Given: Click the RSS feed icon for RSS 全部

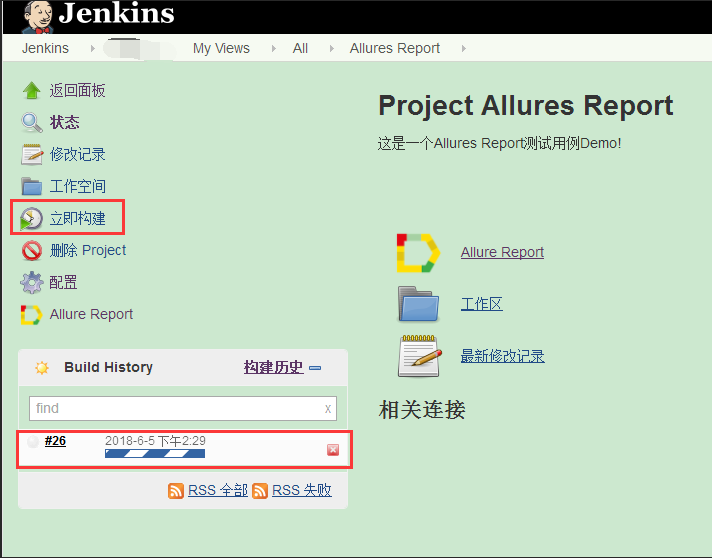Looking at the screenshot, I should point(176,491).
